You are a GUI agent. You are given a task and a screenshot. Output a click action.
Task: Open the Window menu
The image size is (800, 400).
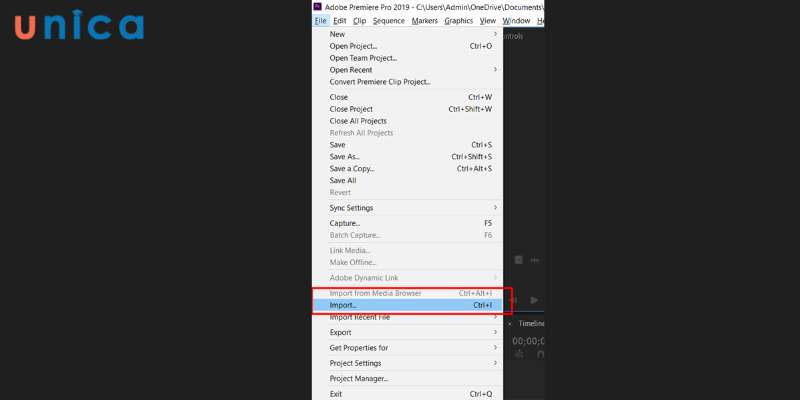coord(516,21)
